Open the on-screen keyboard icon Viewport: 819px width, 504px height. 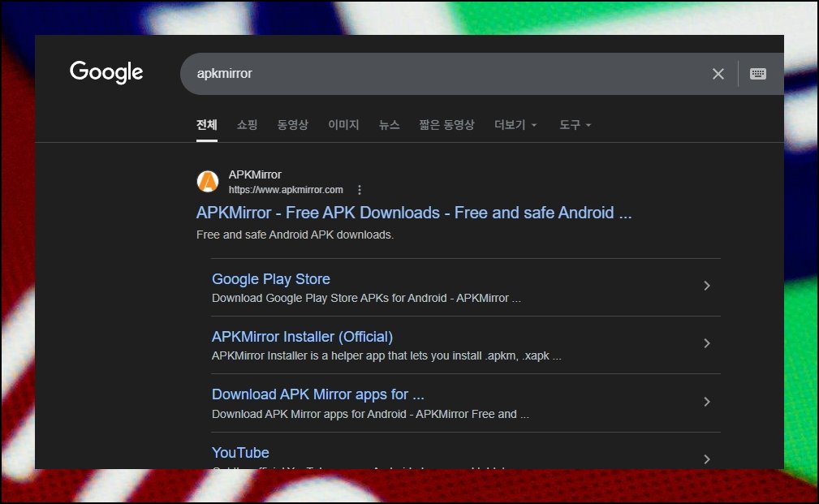[x=758, y=74]
